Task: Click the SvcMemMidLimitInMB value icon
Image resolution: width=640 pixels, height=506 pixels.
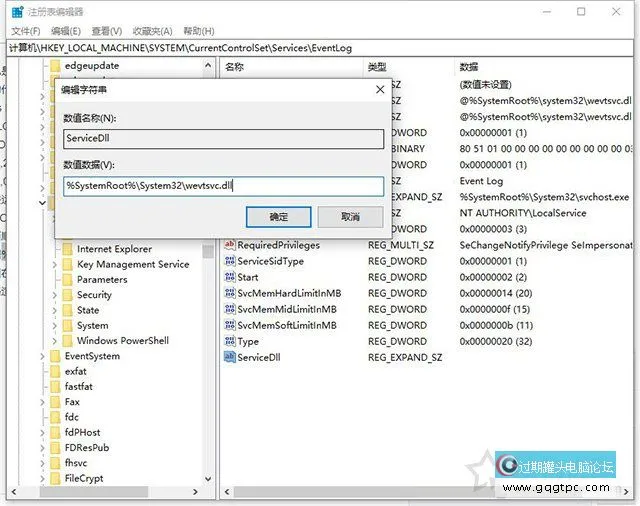Action: click(x=230, y=309)
